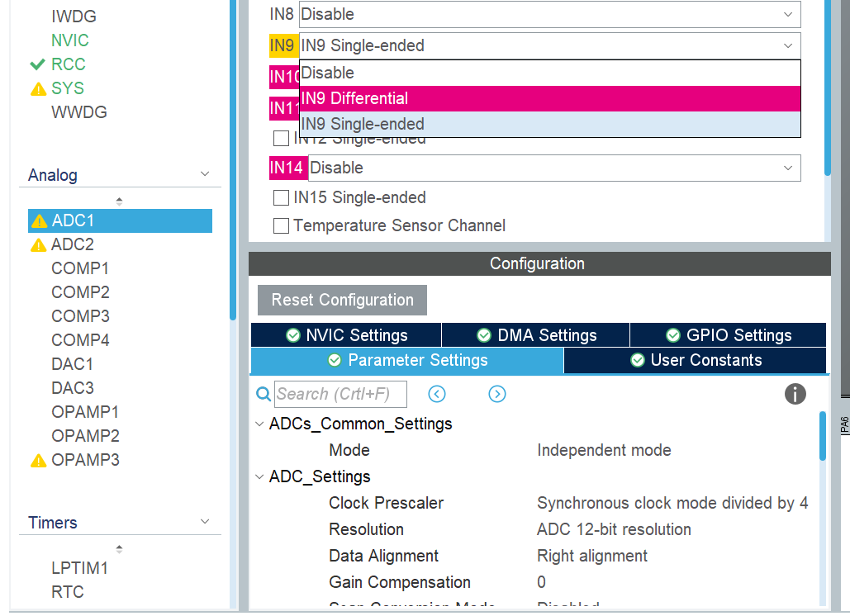This screenshot has width=850, height=616.
Task: Open the GPIO Settings tab
Action: 728,335
